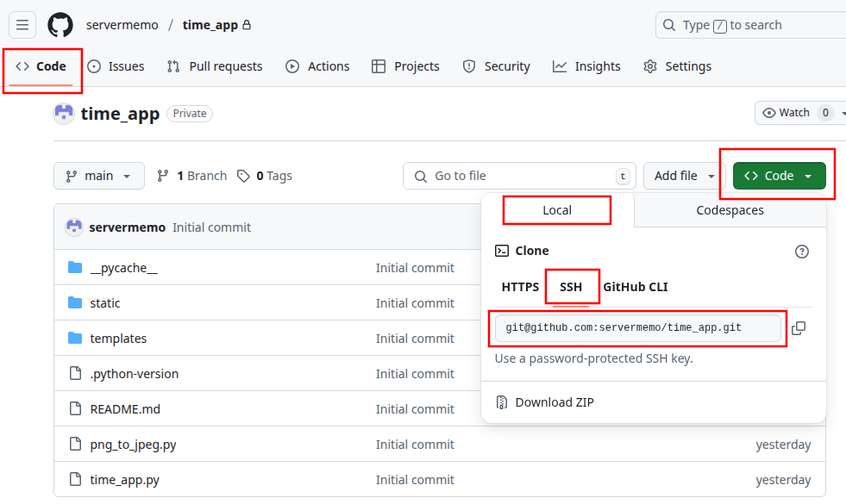Open the Projects tab
846x504 pixels.
point(405,66)
